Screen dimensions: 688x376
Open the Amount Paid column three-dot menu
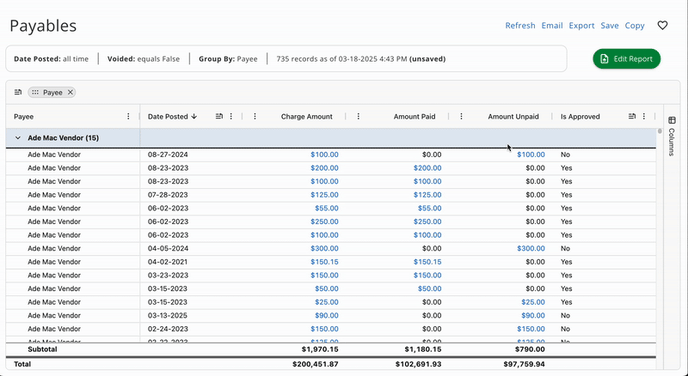click(x=358, y=116)
